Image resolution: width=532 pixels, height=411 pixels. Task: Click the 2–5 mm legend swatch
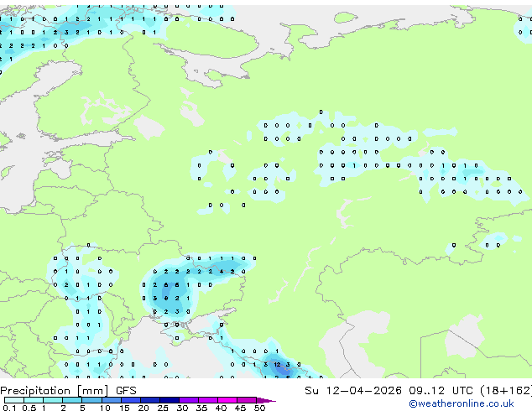pos(72,400)
